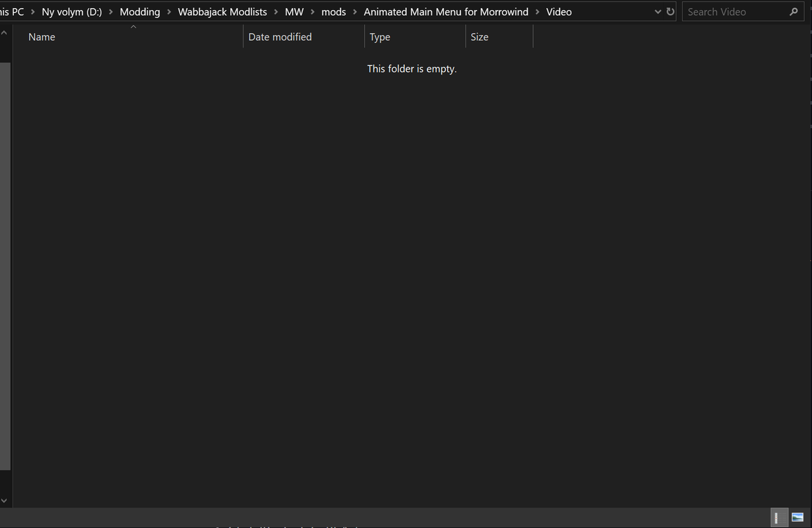Screen dimensions: 812x528
Task: Open address bar history dropdown
Action: (x=658, y=12)
